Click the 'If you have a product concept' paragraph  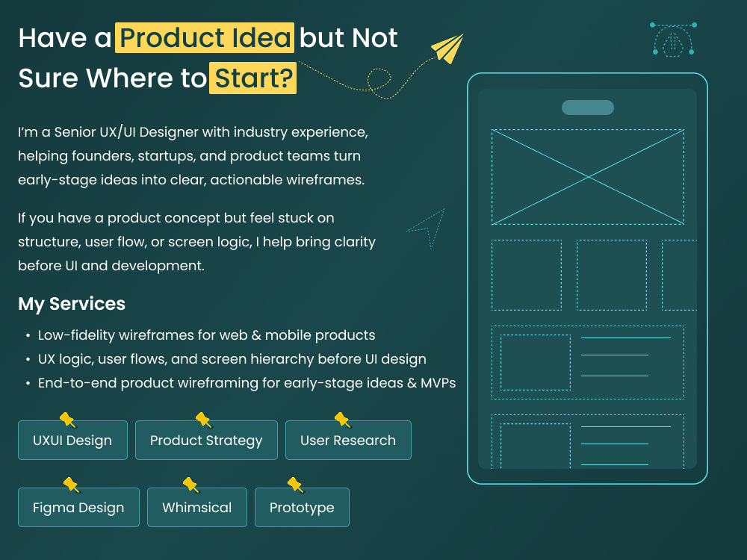pyautogui.click(x=196, y=241)
